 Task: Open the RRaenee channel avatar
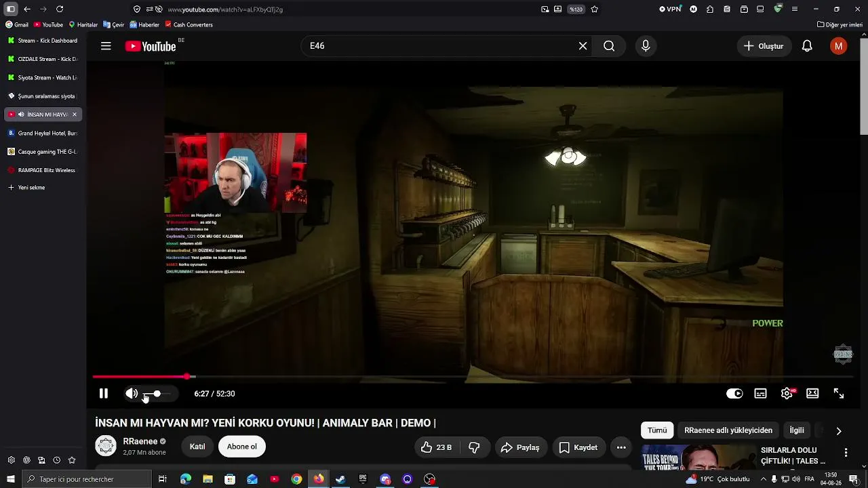click(106, 446)
